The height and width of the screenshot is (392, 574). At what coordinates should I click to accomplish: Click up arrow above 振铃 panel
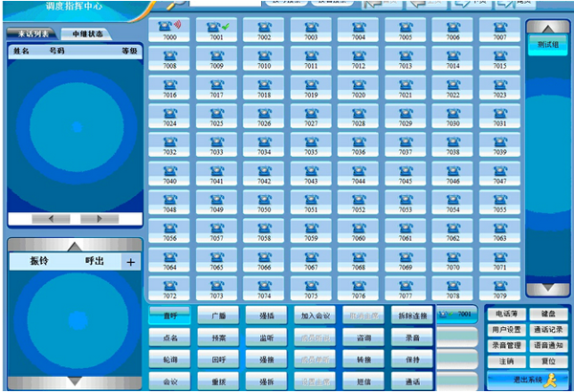coord(74,246)
